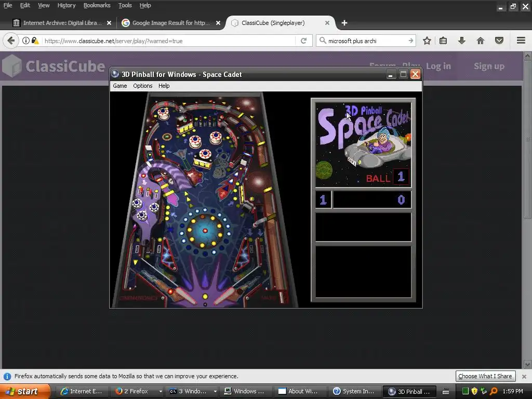Viewport: 532px width, 399px height.
Task: Bookmark this page with the star icon
Action: (x=427, y=41)
